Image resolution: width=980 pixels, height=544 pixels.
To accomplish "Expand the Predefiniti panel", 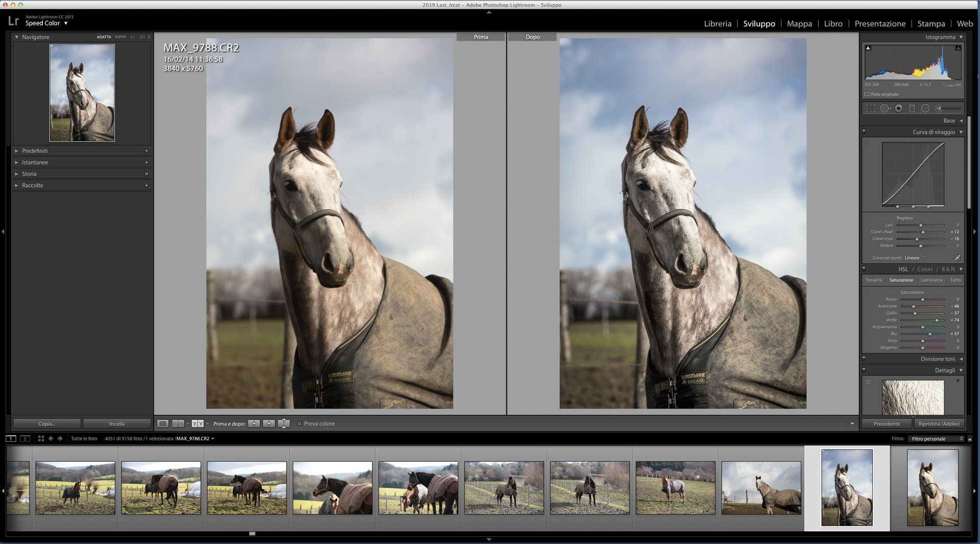I will click(35, 151).
